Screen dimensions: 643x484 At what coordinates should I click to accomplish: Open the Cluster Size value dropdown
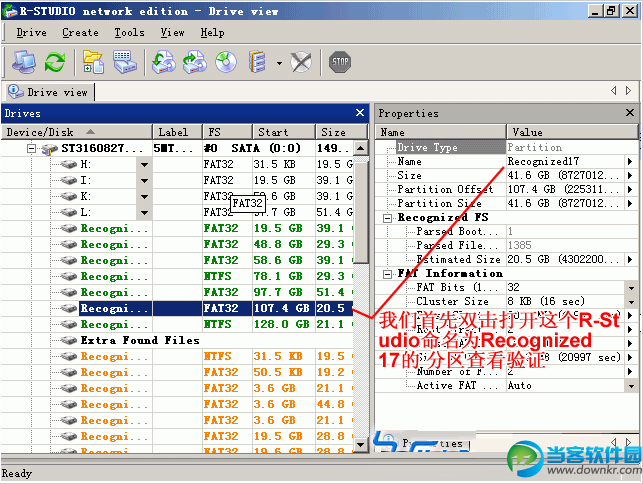pyautogui.click(x=631, y=302)
